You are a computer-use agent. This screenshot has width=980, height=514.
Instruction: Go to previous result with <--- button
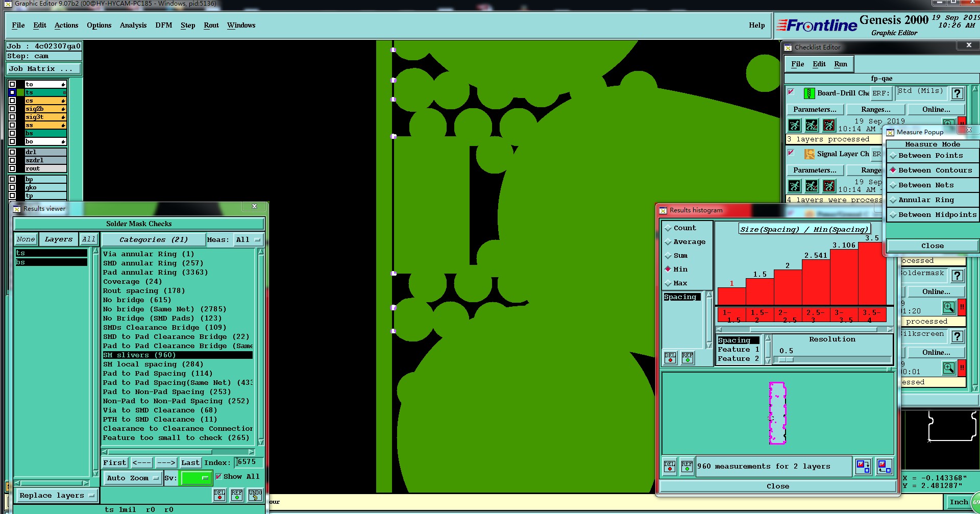(141, 462)
